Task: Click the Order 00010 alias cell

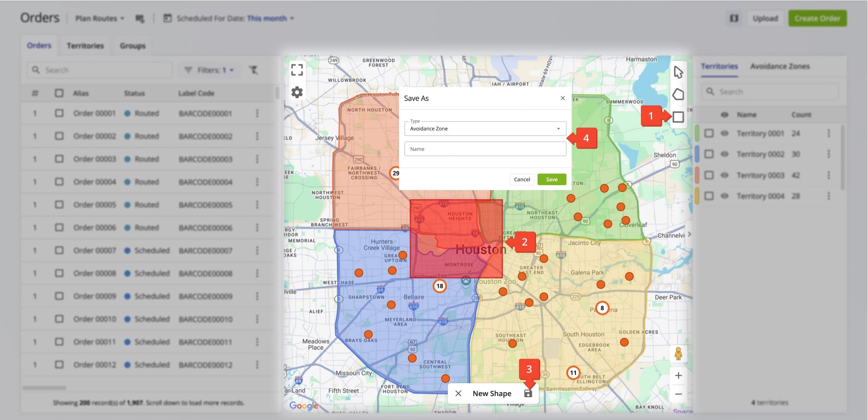Action: coord(94,319)
